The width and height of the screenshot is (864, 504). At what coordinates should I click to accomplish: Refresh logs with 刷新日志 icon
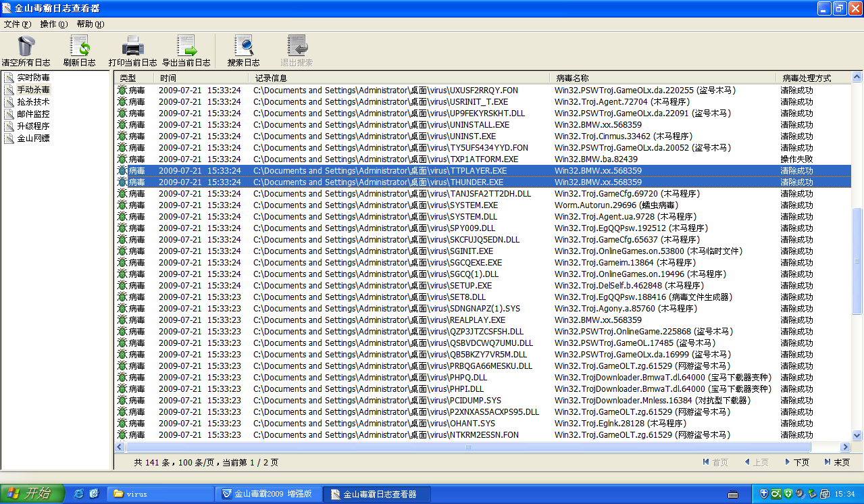[80, 46]
